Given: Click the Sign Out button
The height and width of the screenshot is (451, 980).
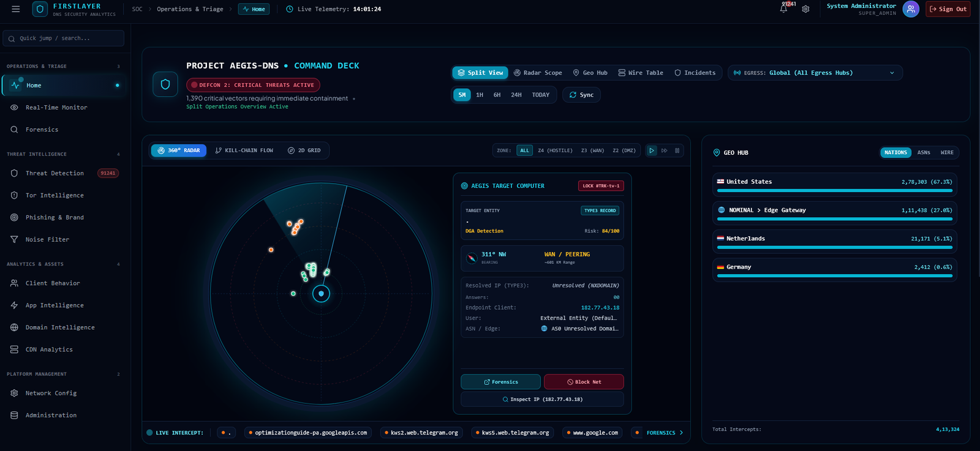Looking at the screenshot, I should point(948,9).
